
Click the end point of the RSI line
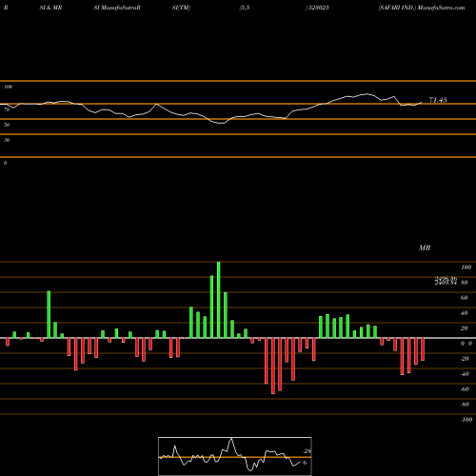click(422, 102)
